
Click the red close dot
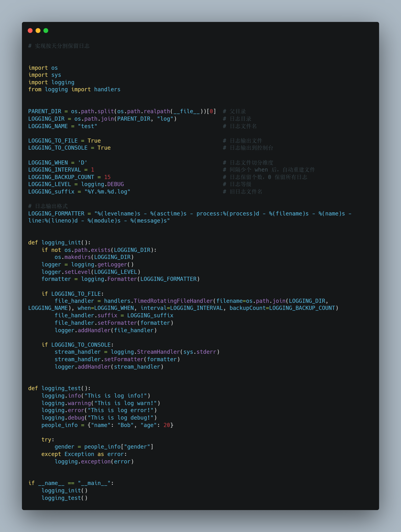pyautogui.click(x=30, y=31)
